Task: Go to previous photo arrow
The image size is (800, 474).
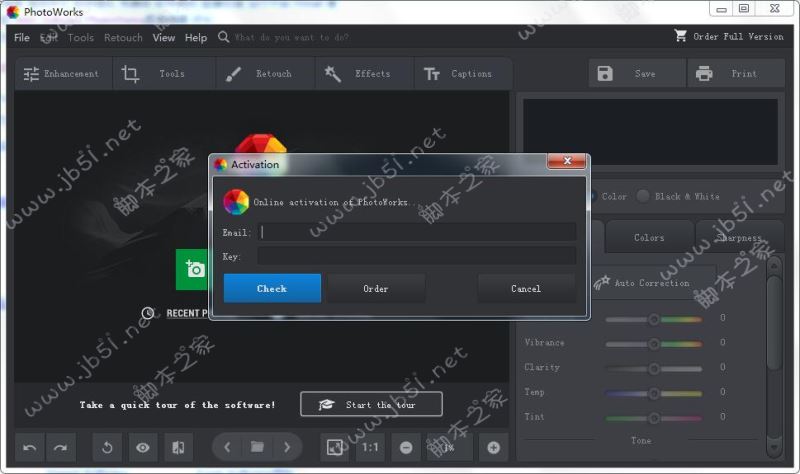Action: pyautogui.click(x=227, y=447)
